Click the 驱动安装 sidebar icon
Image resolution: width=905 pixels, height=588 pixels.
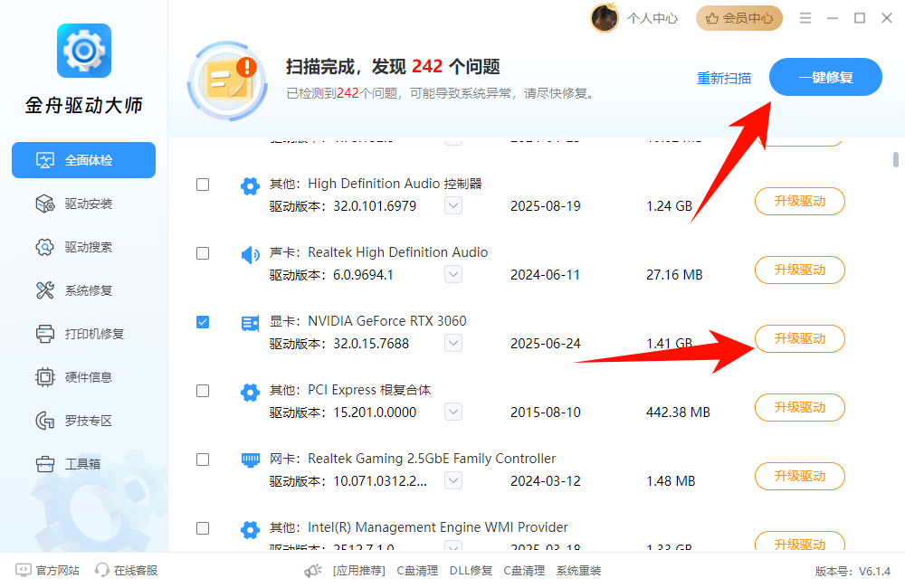coord(44,204)
